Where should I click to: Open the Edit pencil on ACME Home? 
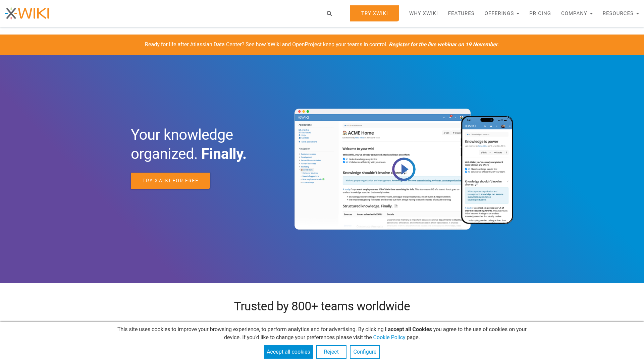[x=446, y=133]
